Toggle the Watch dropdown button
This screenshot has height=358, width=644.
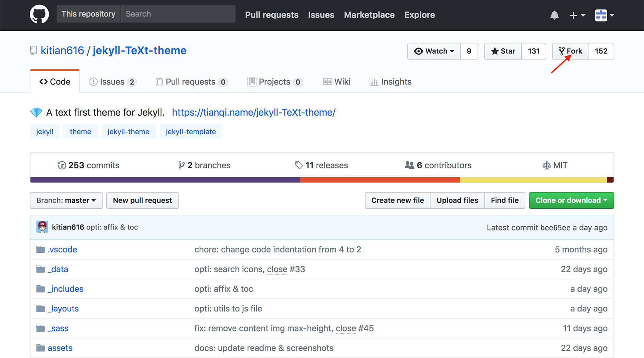[x=434, y=51]
